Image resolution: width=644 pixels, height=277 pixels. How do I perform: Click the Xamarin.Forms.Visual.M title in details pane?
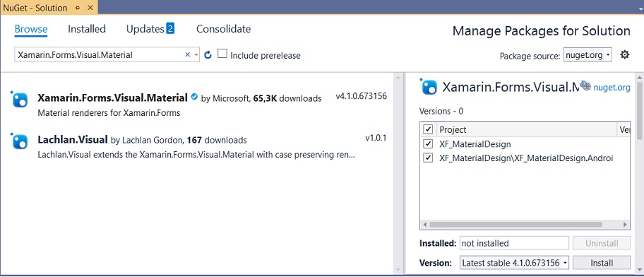(x=510, y=87)
